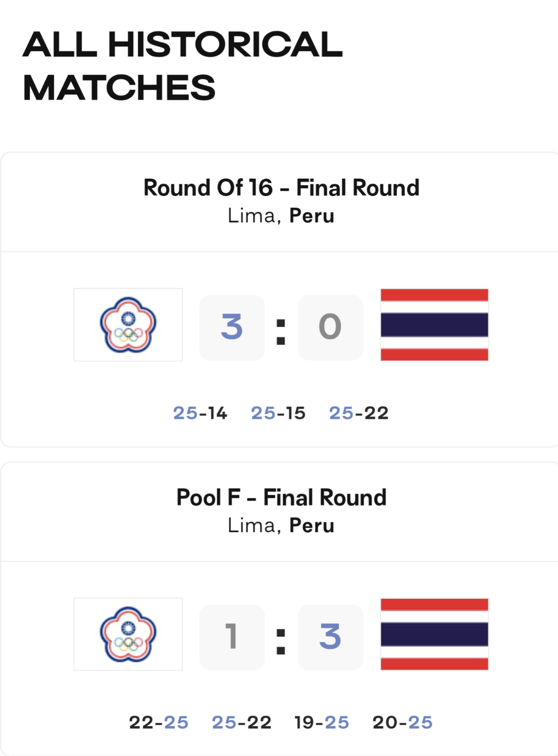Click the All Historical Matches heading
Screen dimensions: 558x756
tap(183, 66)
